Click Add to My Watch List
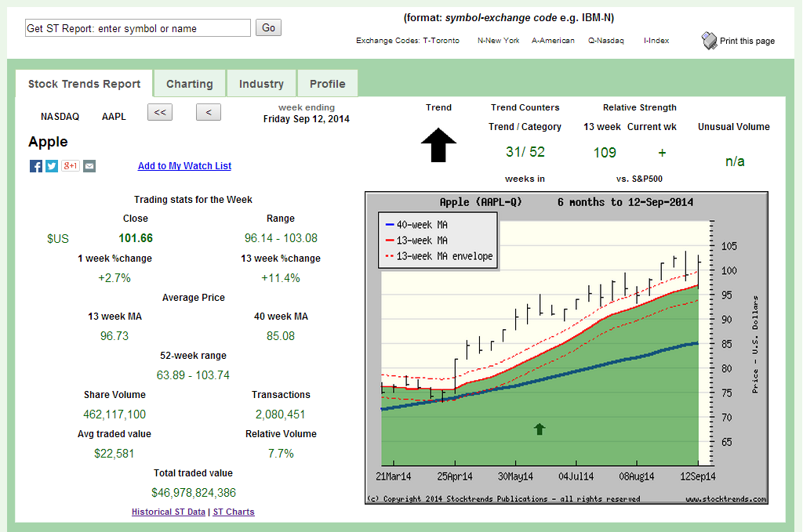 (184, 166)
